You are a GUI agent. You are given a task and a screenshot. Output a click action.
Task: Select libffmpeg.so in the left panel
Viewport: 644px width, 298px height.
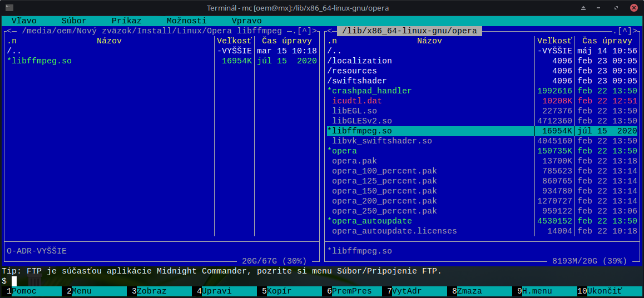[x=162, y=61]
